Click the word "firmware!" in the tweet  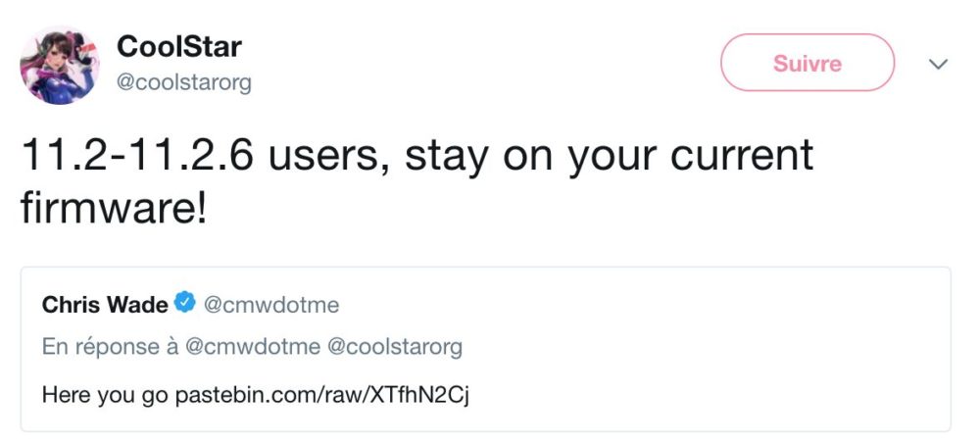[x=114, y=207]
